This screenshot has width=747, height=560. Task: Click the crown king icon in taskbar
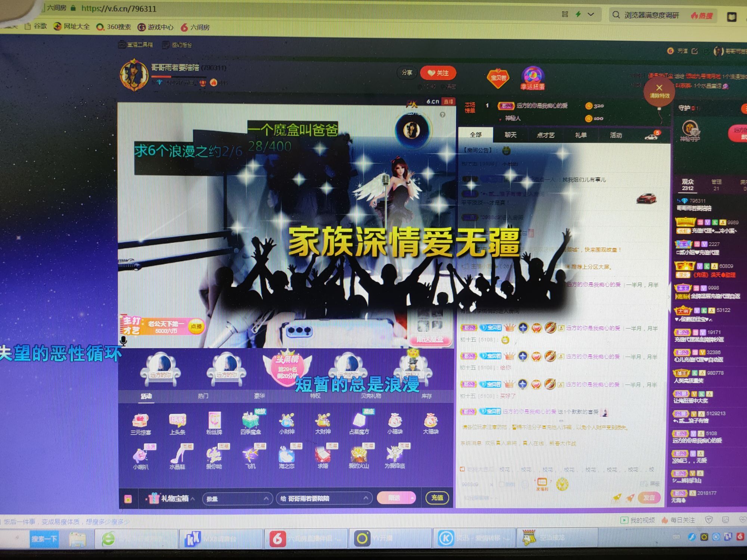point(529,538)
